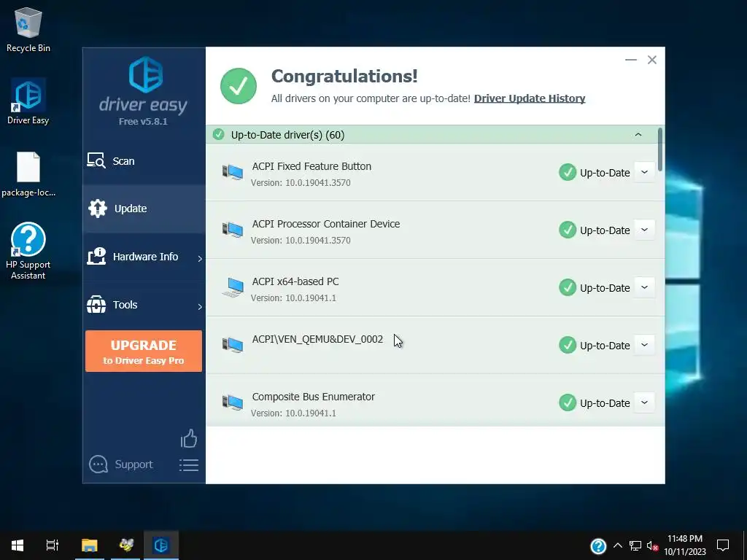This screenshot has width=747, height=560.
Task: Expand the Hardware Info submenu arrow
Action: tap(200, 259)
